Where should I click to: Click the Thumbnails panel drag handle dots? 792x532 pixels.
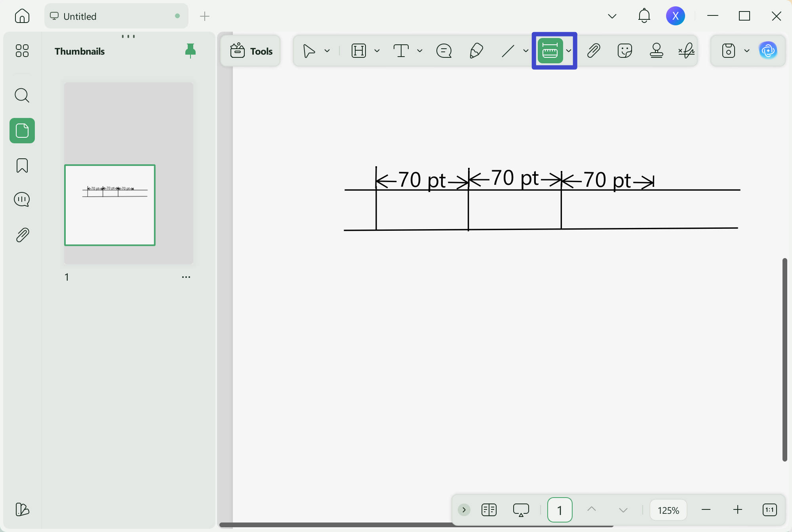[x=128, y=36]
